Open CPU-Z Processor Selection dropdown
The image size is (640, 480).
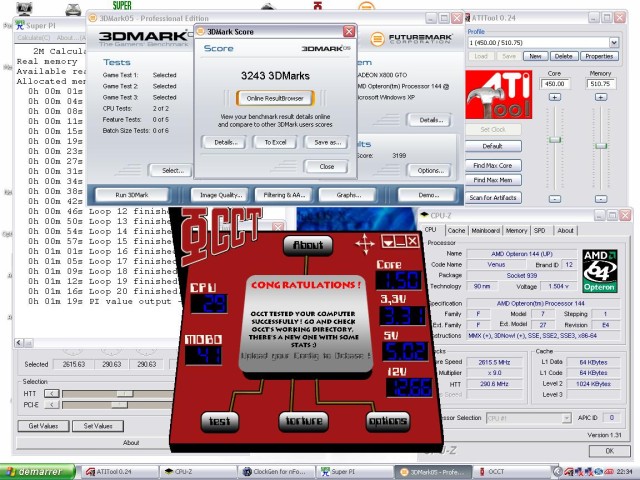566,418
